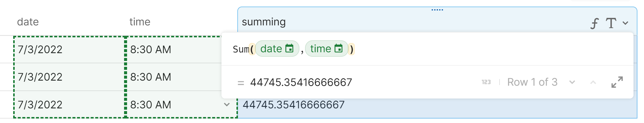Click the equals sign before the result
The image size is (644, 123).
click(x=241, y=83)
